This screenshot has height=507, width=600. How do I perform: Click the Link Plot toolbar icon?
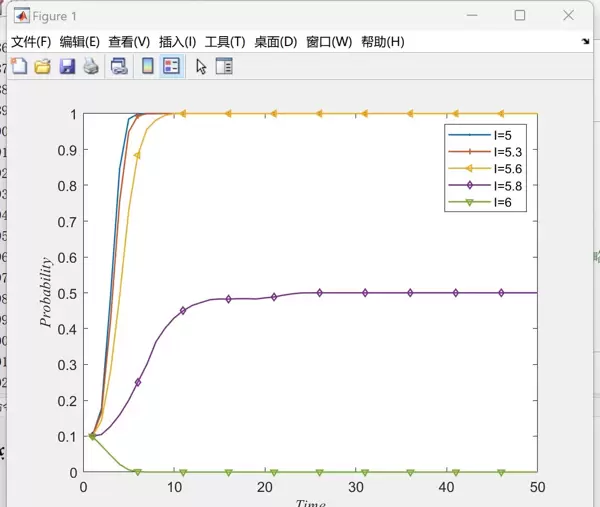(x=119, y=66)
